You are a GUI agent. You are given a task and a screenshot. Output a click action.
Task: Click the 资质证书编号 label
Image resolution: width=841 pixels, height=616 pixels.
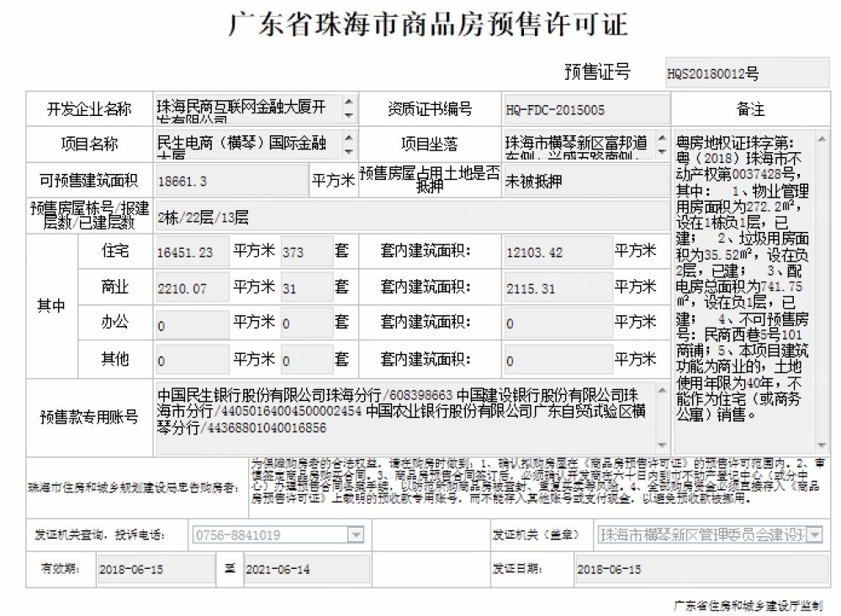click(x=430, y=109)
